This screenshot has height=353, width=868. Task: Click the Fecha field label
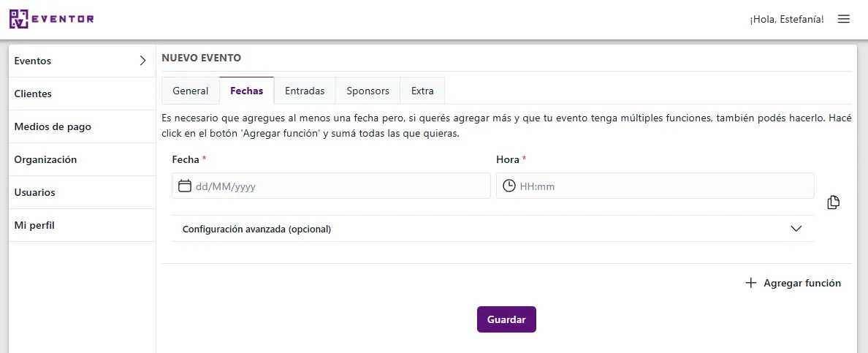[x=189, y=159]
